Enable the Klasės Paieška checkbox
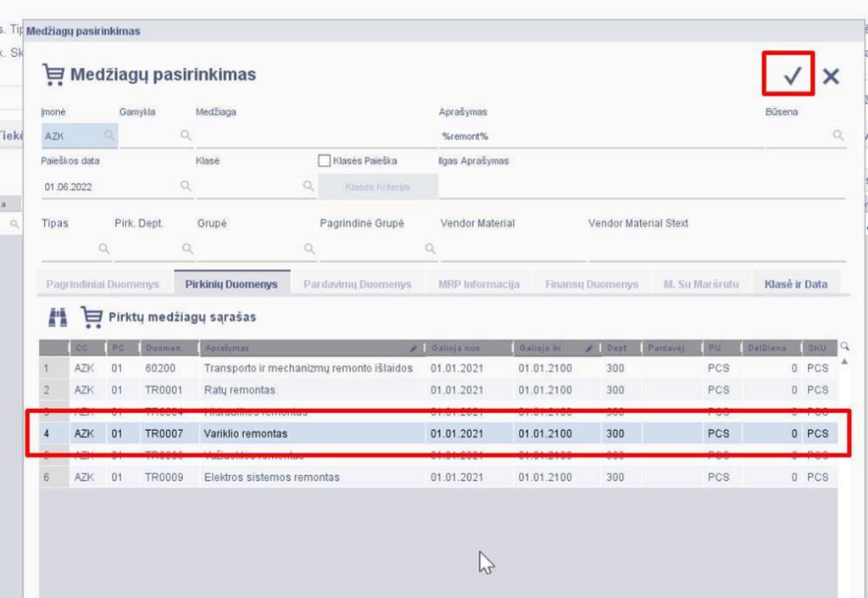The height and width of the screenshot is (598, 868). click(324, 160)
